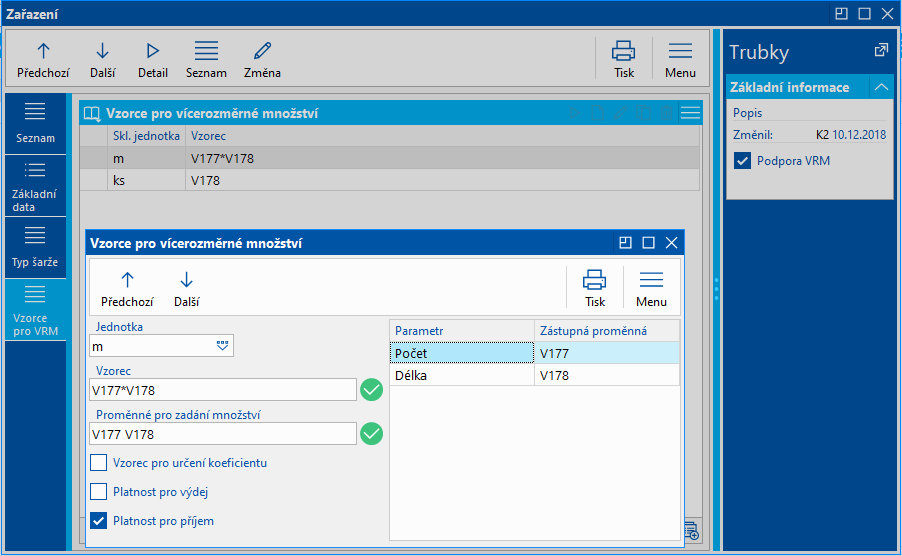Screen dimensions: 902x556
Task: Click copy icon in Vzorce panel header
Action: (x=643, y=113)
